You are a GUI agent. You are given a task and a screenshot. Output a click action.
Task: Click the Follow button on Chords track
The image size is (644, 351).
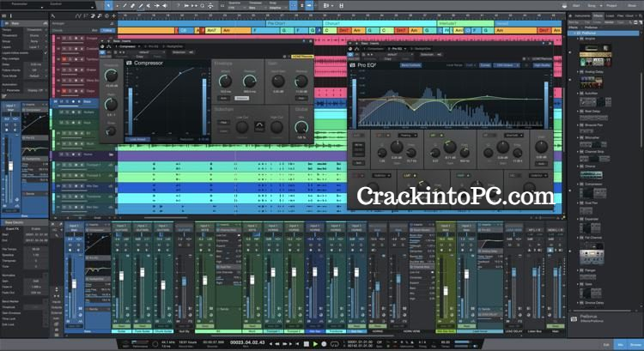[x=107, y=30]
